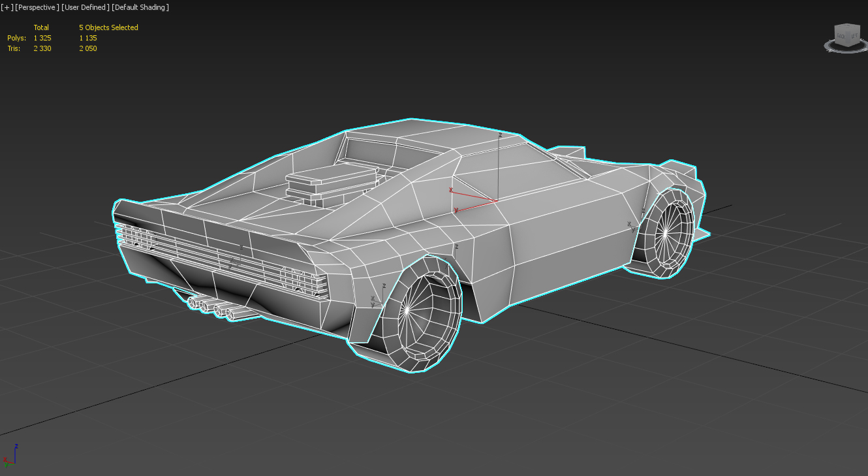Click the Tris statistics row label
Image resolution: width=868 pixels, height=476 pixels.
[x=14, y=48]
